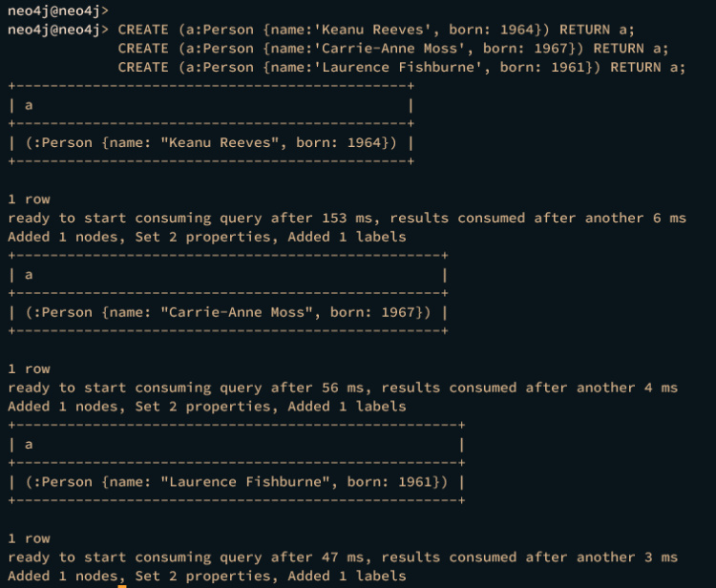Screen dimensions: 716x588
Task: Click '1 row' below the Carrie-Anne Moss table
Action: 29,368
